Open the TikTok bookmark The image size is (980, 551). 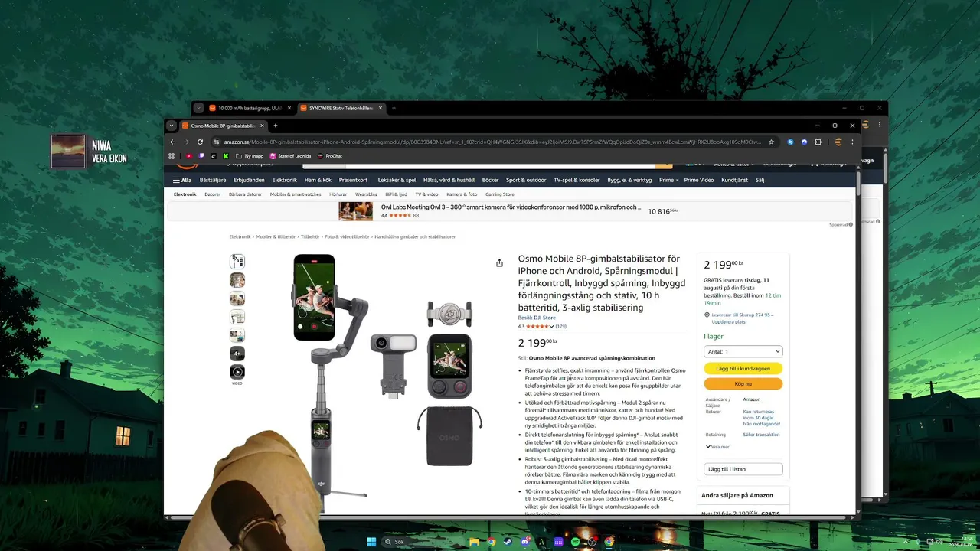tap(213, 156)
